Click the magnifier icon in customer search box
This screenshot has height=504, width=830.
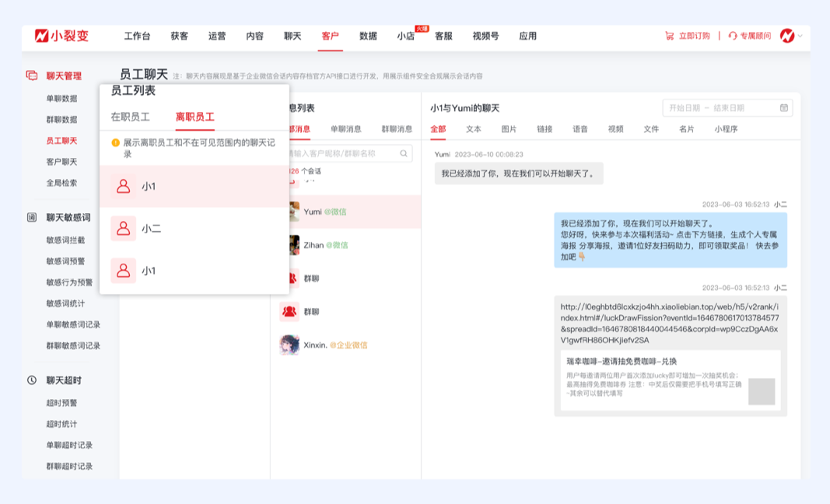tap(403, 153)
